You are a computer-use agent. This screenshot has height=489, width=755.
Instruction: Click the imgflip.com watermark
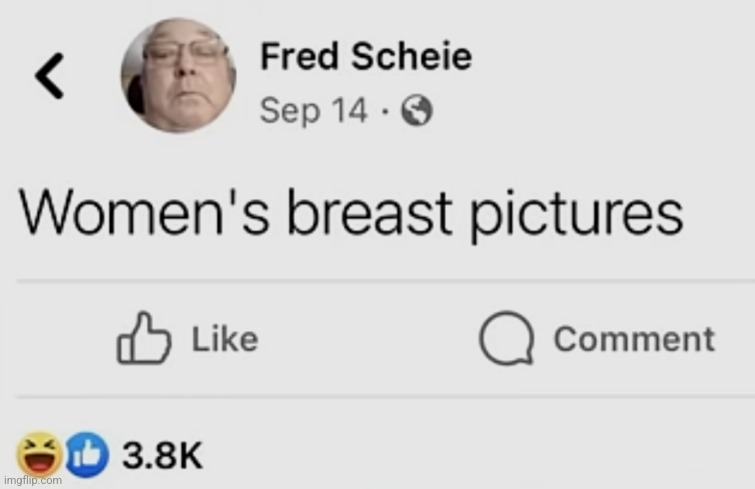33,480
